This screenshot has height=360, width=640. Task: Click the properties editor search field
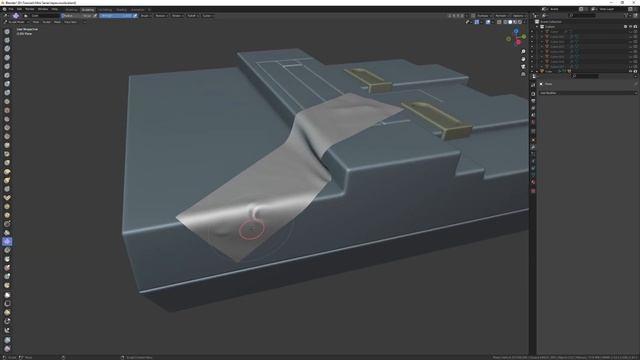(586, 76)
